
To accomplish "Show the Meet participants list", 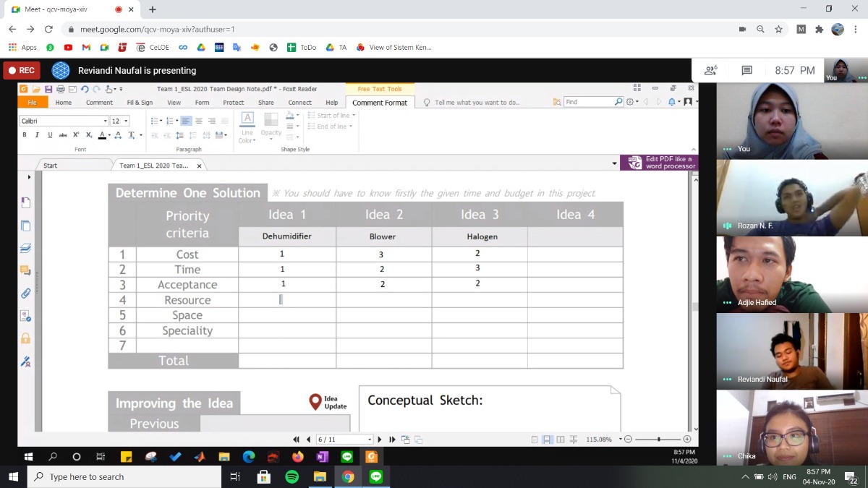I will click(x=710, y=70).
